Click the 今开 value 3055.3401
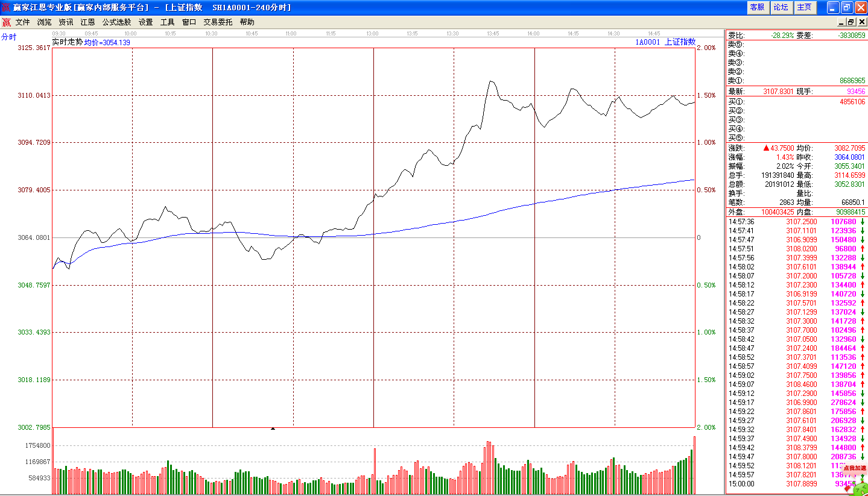Screen dimensions: 868x496 coord(850,166)
